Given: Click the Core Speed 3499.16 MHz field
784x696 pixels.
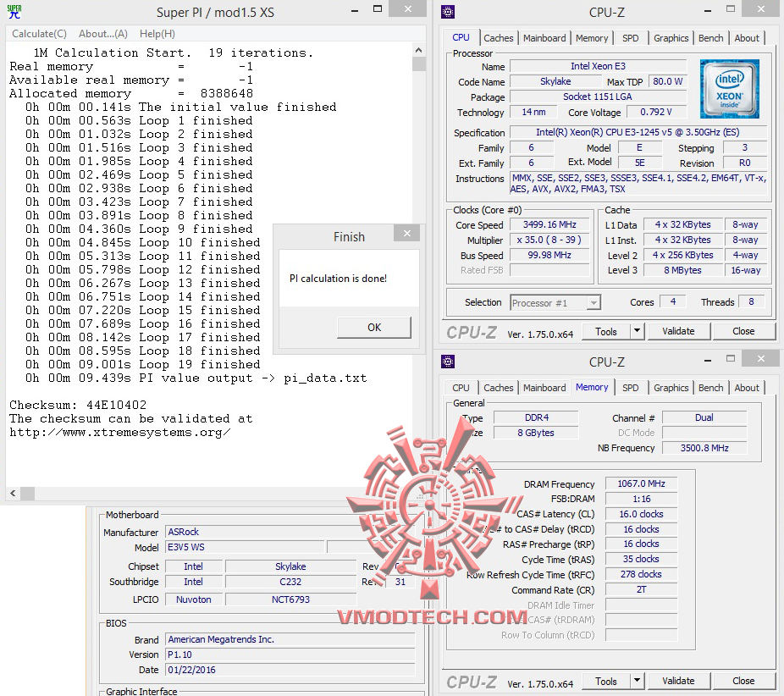Looking at the screenshot, I should (x=549, y=224).
